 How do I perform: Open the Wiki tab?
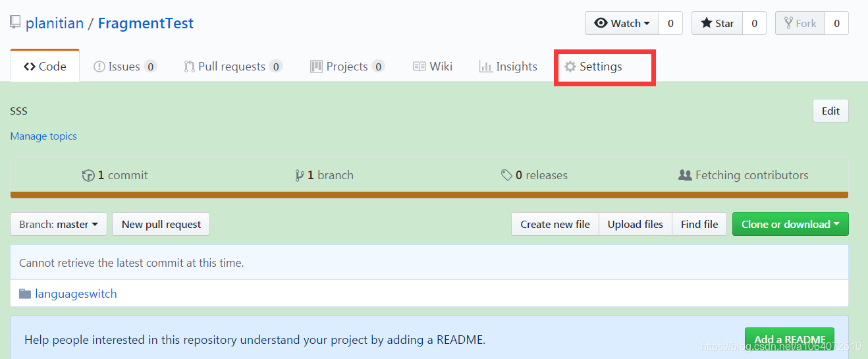pyautogui.click(x=433, y=67)
